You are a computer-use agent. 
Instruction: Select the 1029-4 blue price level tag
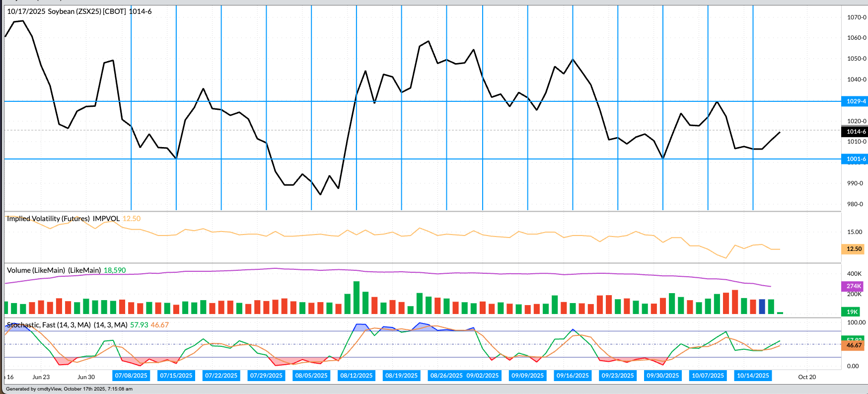point(855,101)
